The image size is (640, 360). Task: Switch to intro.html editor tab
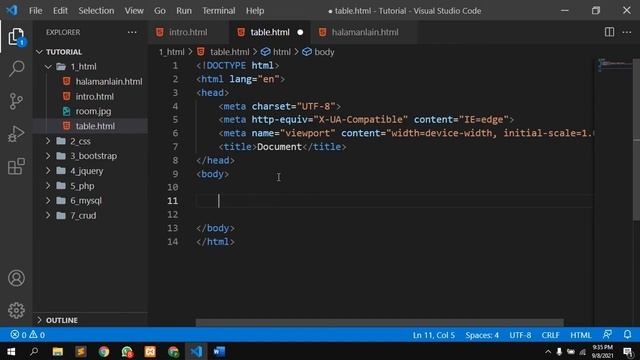click(x=188, y=32)
